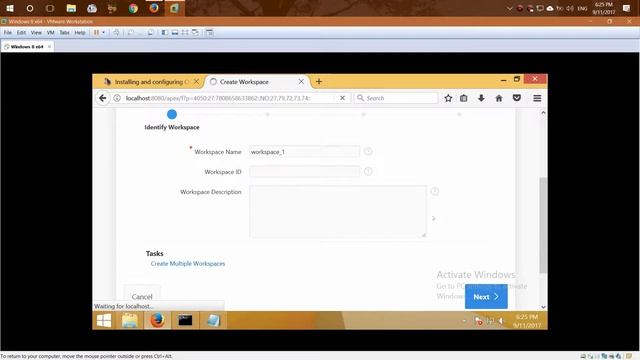Click the Workspace Name input field

(304, 151)
